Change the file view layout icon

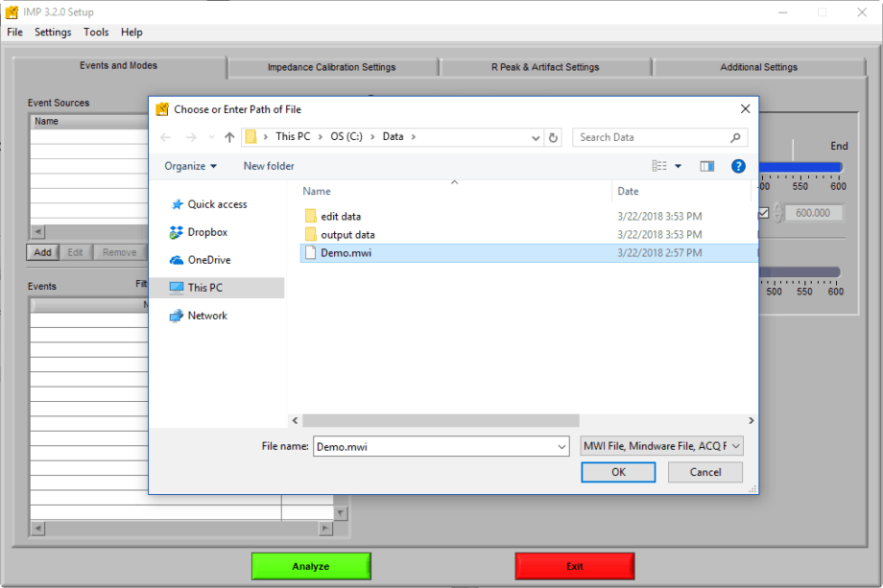(661, 166)
